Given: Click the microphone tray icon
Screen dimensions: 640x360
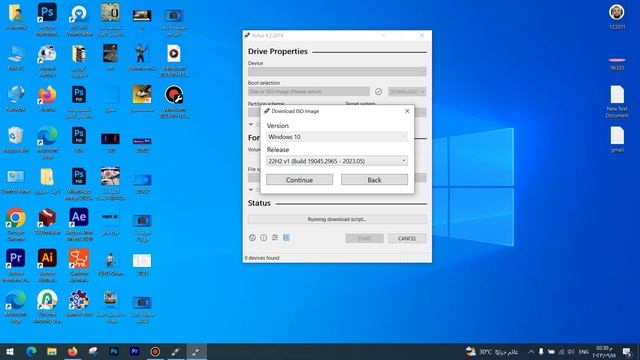Looking at the screenshot, I should pos(541,351).
